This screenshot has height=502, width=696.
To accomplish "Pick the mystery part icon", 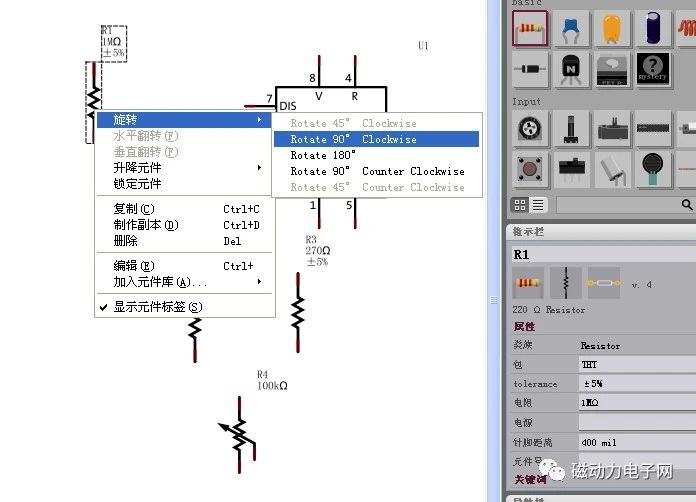I will coord(652,69).
